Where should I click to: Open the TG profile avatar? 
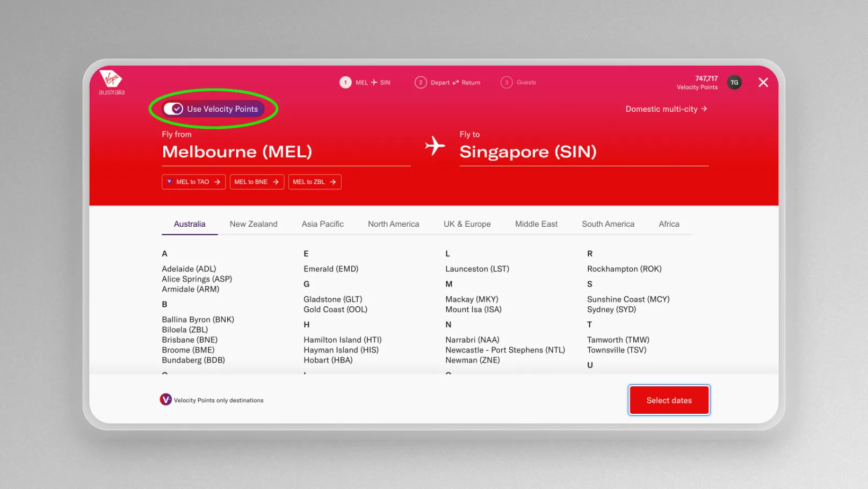[x=734, y=82]
